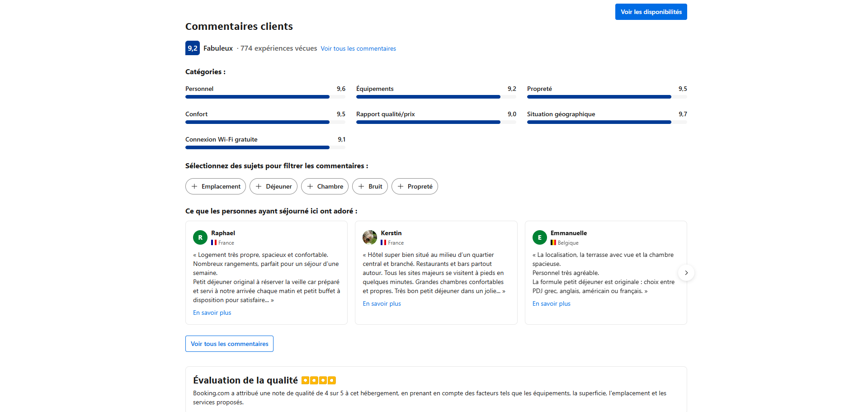868x412 pixels.
Task: Enable the Propreté topic filter
Action: 415,186
